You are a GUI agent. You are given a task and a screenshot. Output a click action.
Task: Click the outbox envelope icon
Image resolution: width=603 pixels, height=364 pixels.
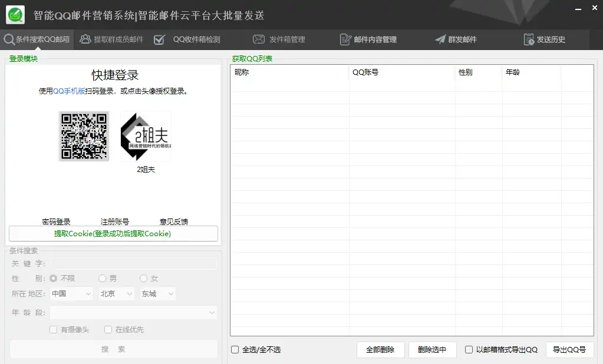(258, 39)
